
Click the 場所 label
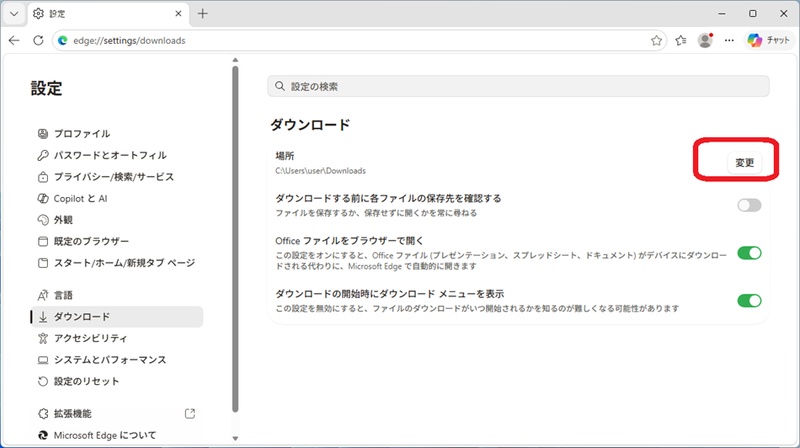click(285, 156)
